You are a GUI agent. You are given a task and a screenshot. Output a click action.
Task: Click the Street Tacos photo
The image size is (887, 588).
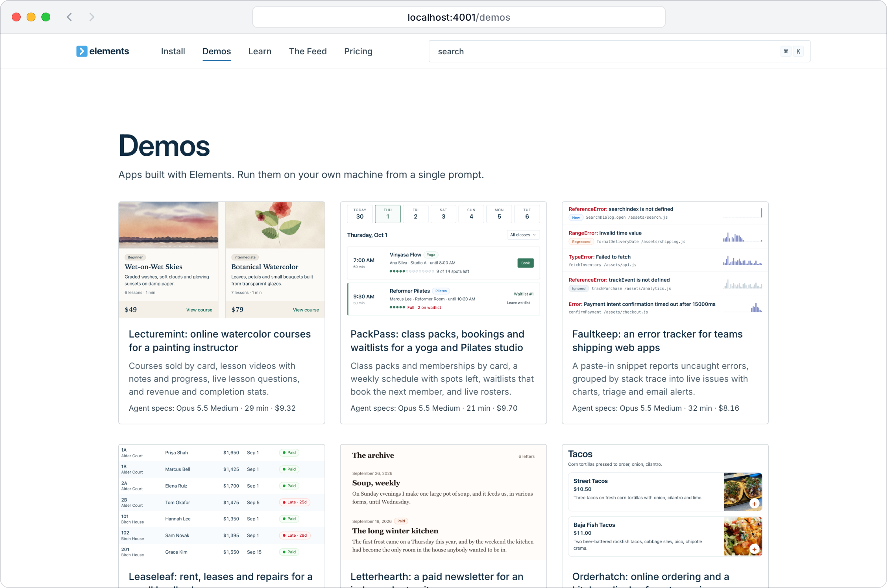[x=742, y=492]
